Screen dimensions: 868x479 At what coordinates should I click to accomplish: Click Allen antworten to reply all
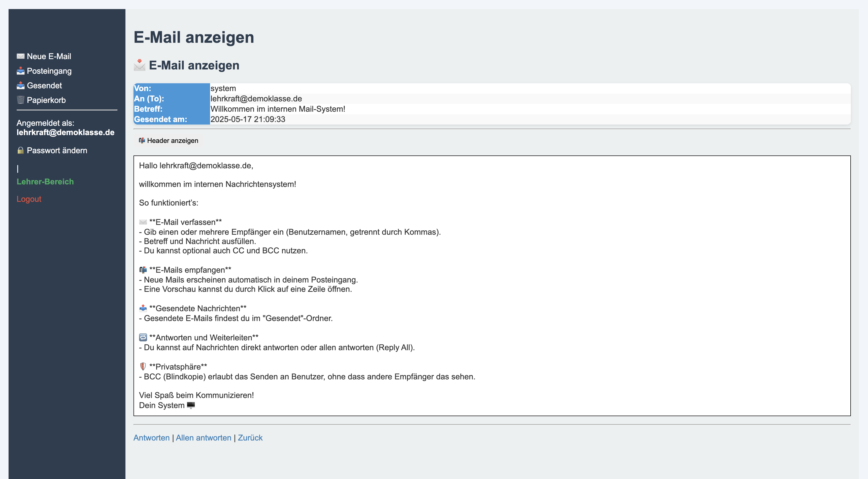pyautogui.click(x=204, y=437)
